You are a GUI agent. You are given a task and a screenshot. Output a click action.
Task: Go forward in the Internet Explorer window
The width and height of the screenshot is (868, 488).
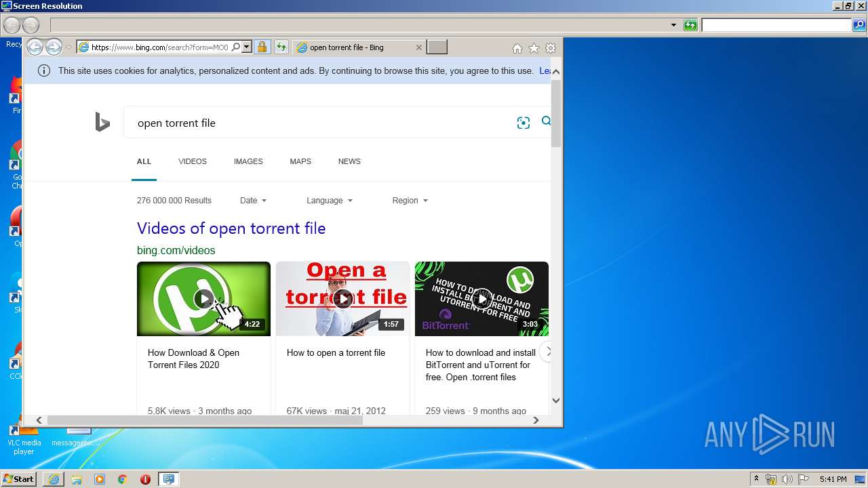[54, 47]
